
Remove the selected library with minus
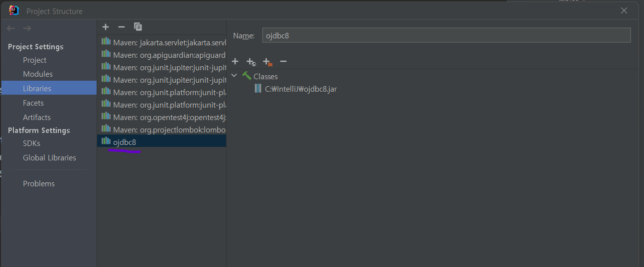click(122, 27)
